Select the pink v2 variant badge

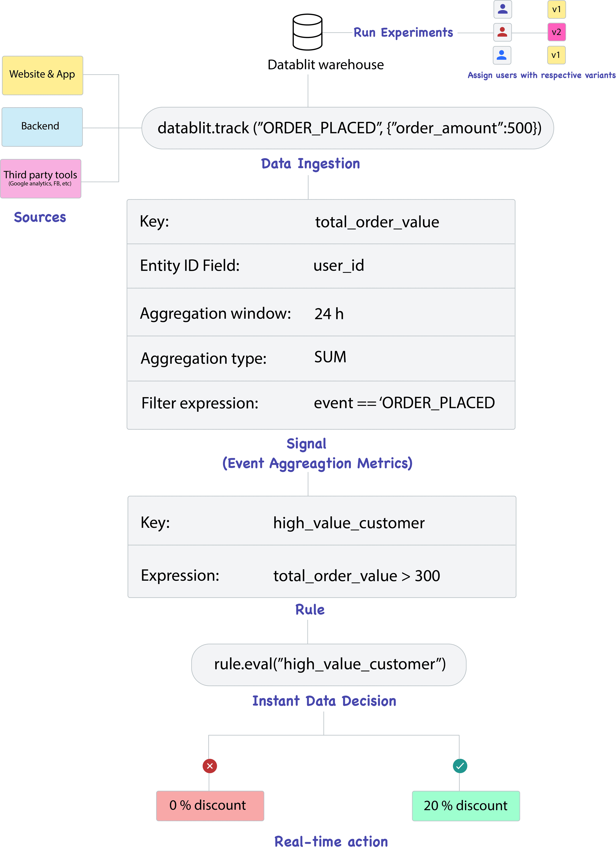556,32
